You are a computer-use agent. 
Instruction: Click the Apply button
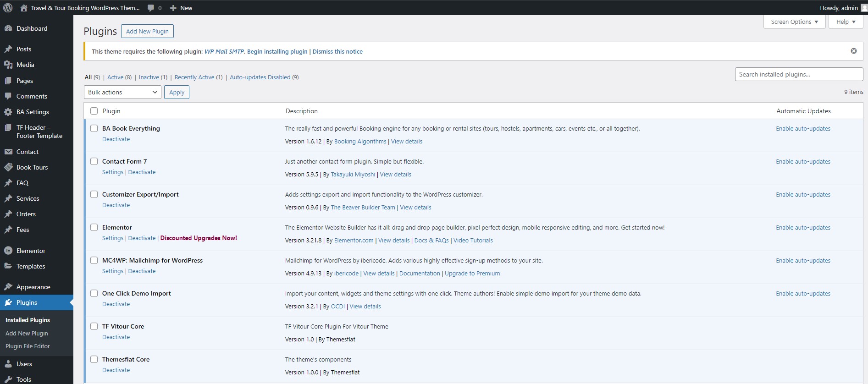[x=177, y=92]
